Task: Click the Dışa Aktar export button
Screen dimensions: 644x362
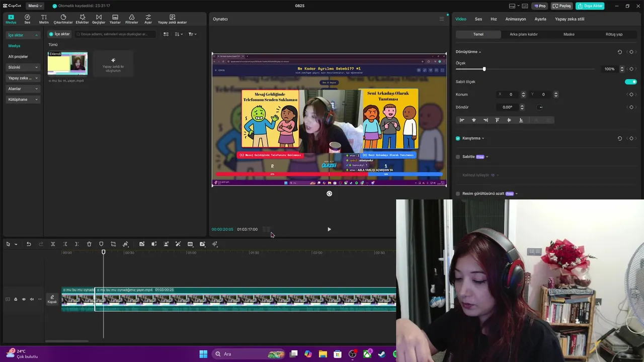Action: 590,6
